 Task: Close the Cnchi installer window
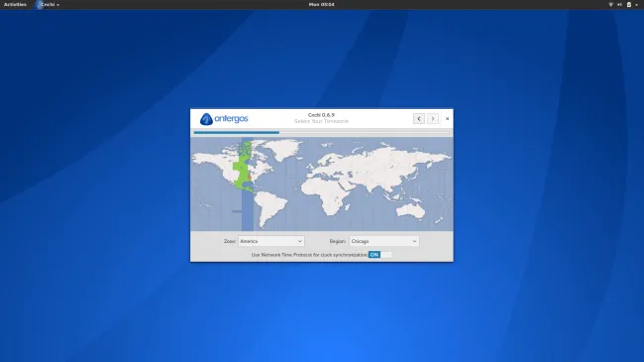pos(447,118)
